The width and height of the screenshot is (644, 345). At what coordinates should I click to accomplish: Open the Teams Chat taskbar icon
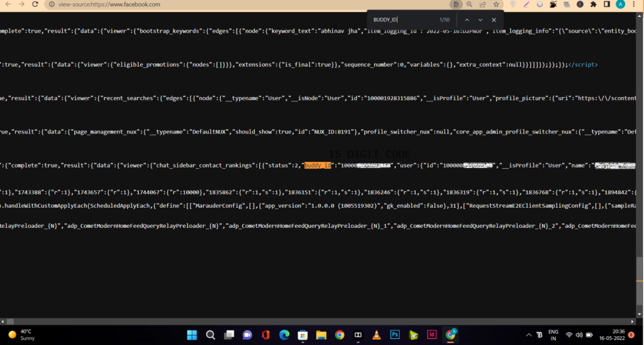click(247, 335)
